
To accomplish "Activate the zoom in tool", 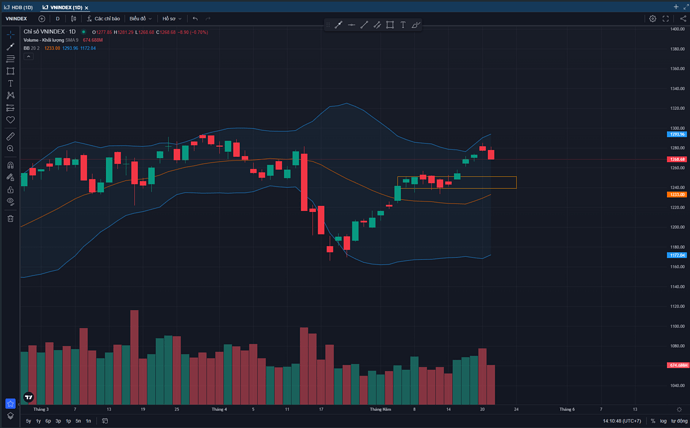I will (10, 149).
